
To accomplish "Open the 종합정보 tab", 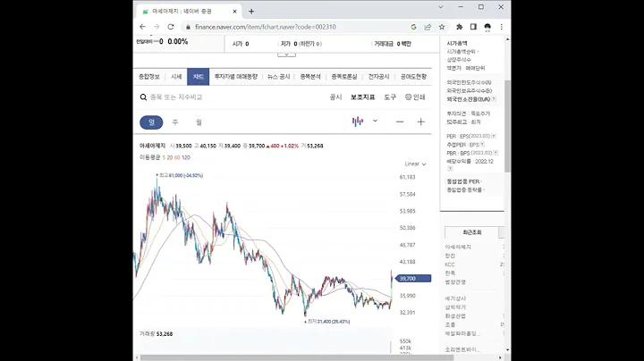I will coord(148,77).
